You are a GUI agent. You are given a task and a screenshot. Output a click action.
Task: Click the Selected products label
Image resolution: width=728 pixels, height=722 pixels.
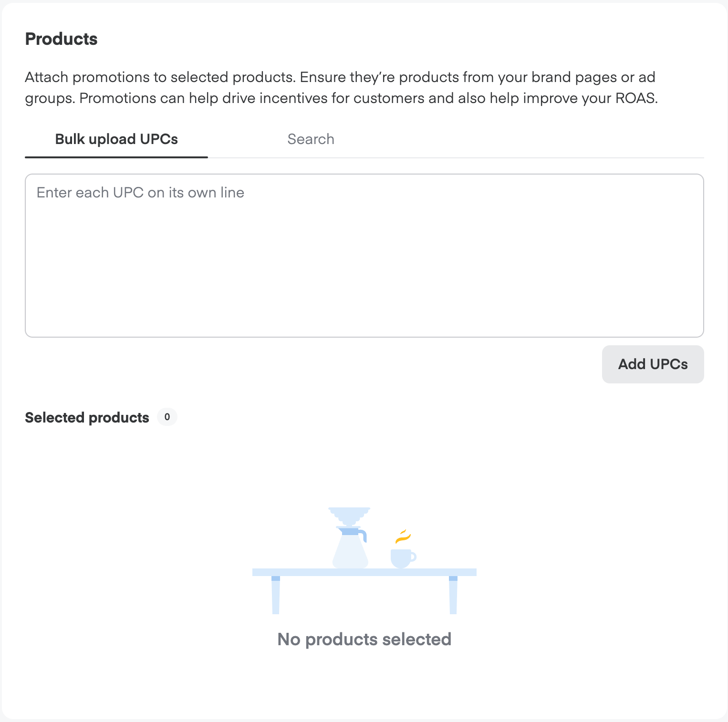(86, 417)
